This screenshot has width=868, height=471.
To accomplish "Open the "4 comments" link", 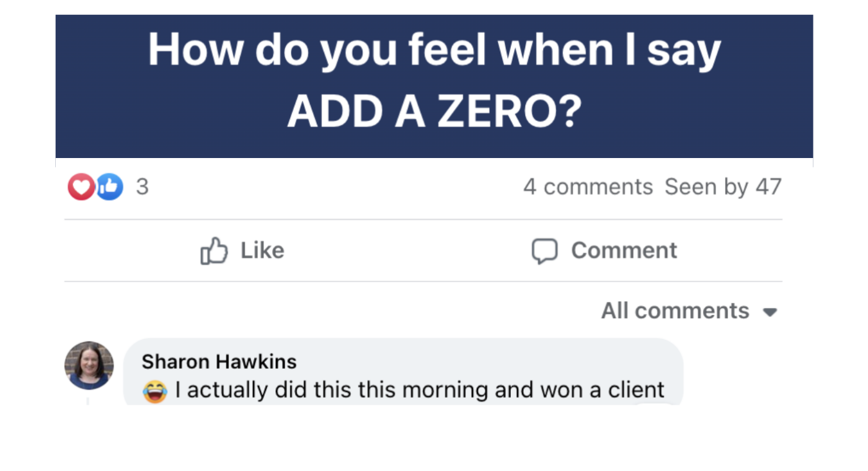I will 588,187.
